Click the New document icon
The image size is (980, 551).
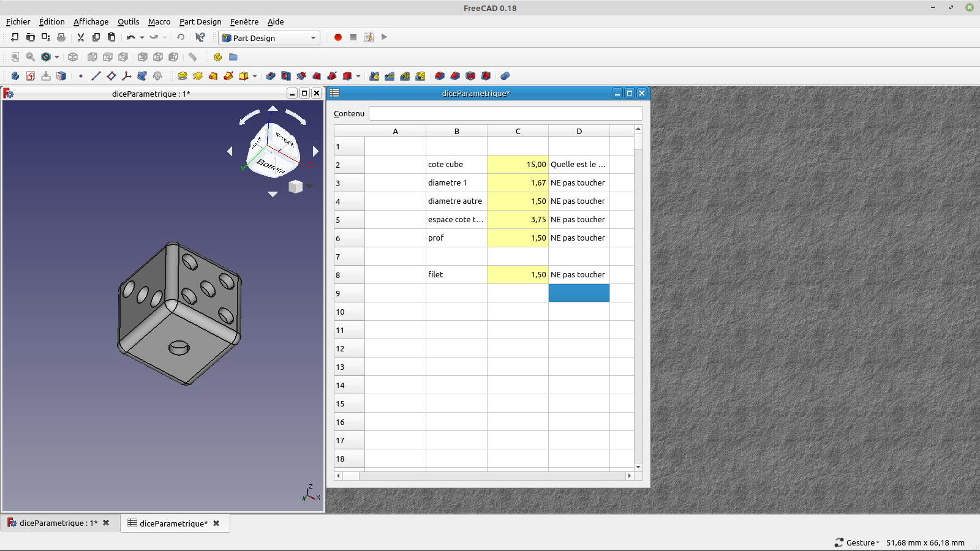(x=15, y=37)
